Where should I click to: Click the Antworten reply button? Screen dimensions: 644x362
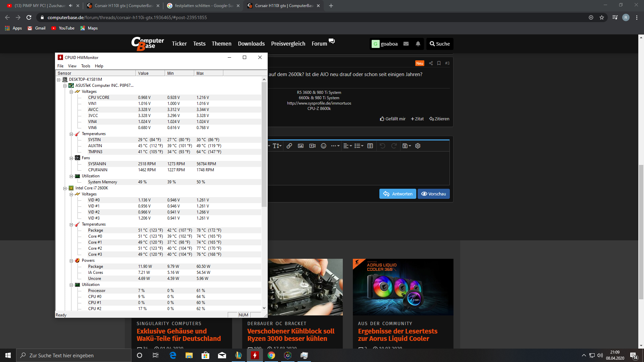pos(397,194)
